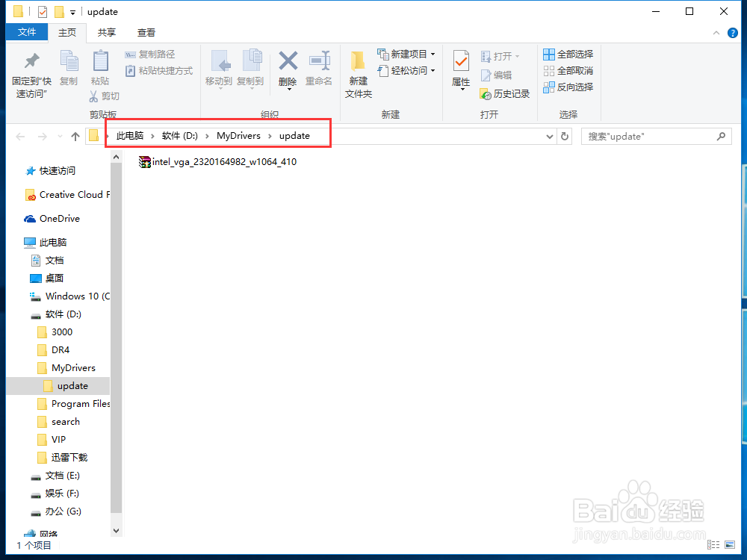Screen dimensions: 747x560
Task: Click 此电脑 in address breadcrumb
Action: tap(130, 136)
